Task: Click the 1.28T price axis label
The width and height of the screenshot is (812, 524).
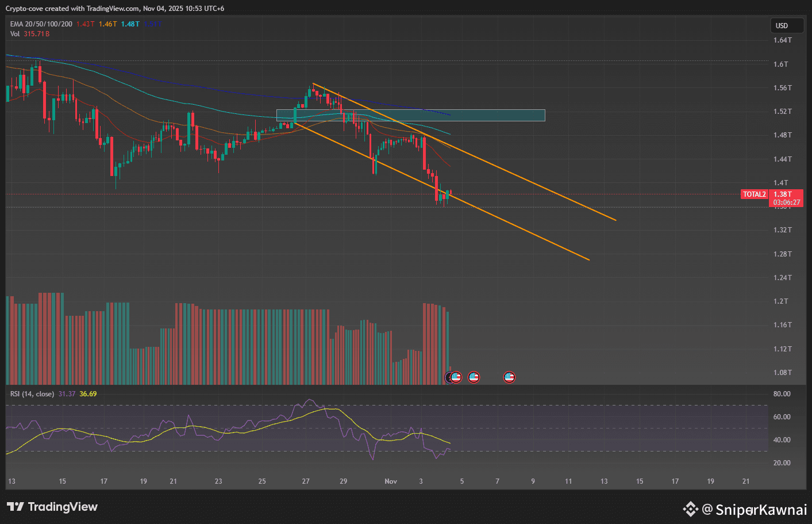Action: click(782, 254)
